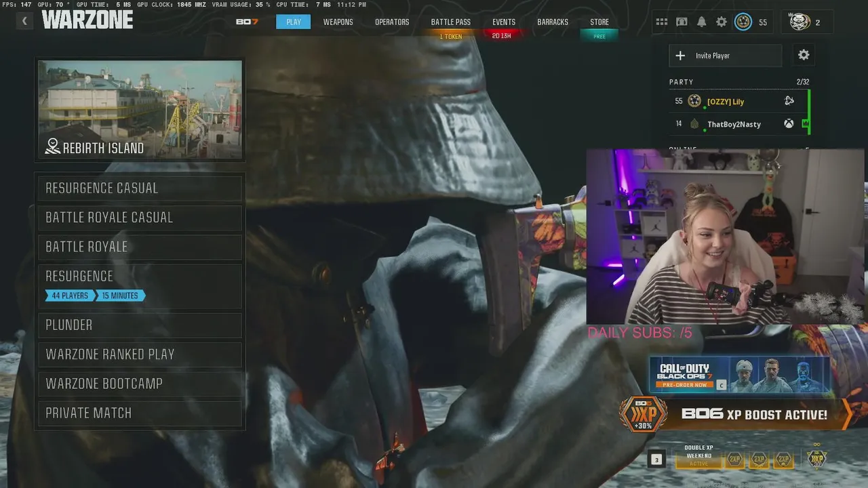Select Battle Royale Casual mode

140,218
